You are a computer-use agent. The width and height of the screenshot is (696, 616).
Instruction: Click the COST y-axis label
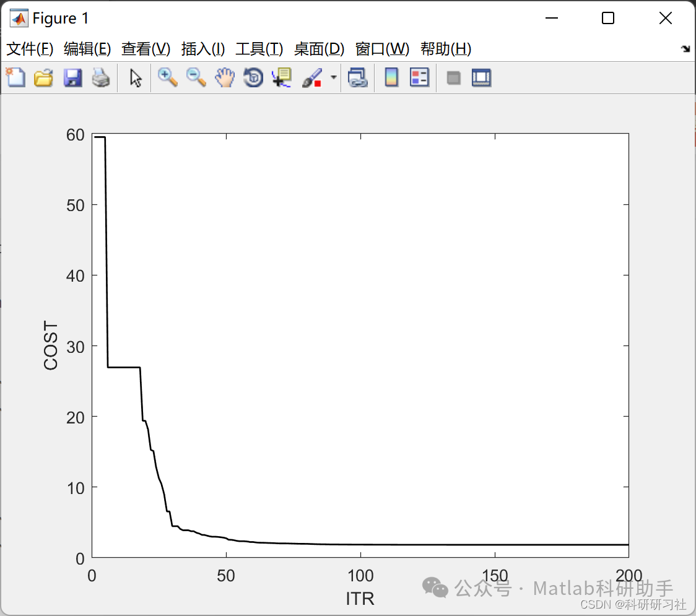point(51,345)
